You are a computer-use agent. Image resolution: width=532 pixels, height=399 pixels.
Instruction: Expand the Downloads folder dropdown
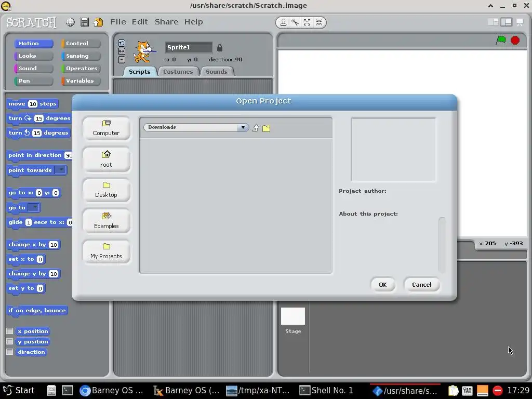click(243, 127)
